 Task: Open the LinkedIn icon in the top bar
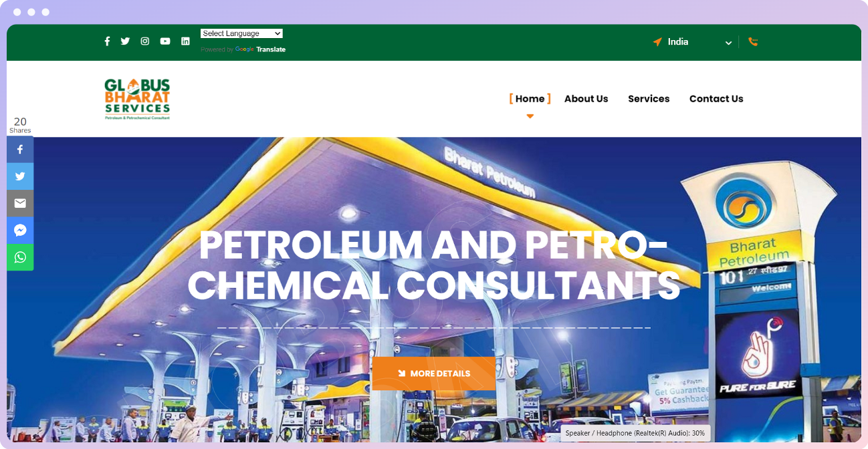click(185, 41)
